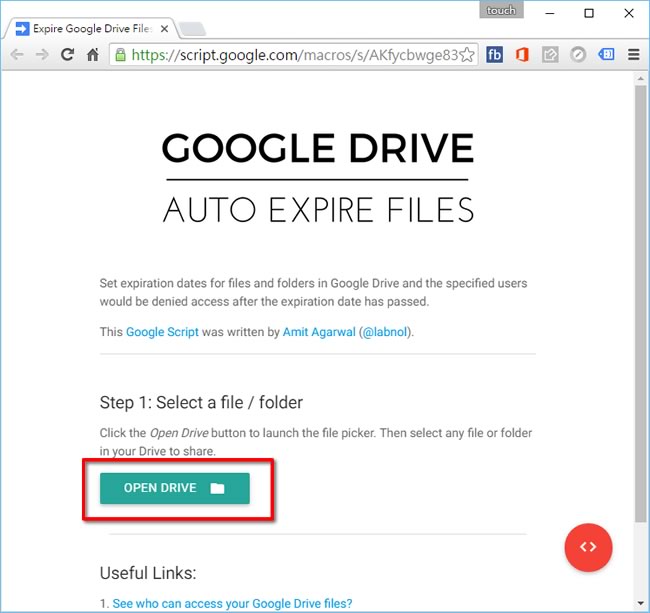
Task: Click the blue tag extension icon
Action: tap(606, 54)
